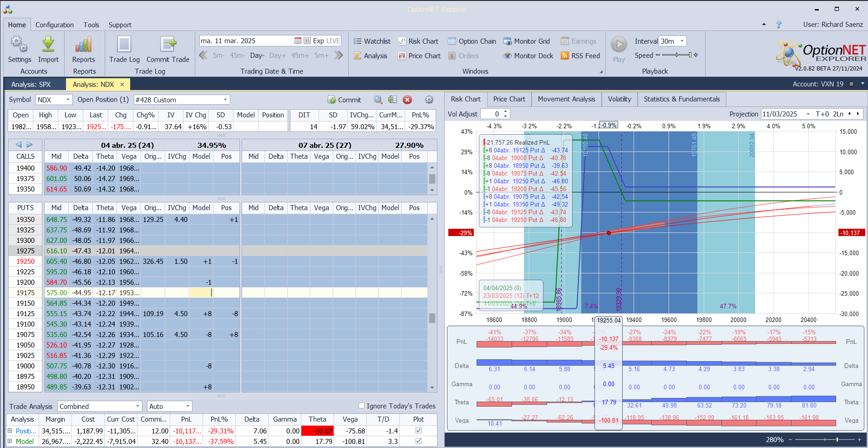Viewport: 868px width, 448px height.
Task: Open the help question mark icon
Action: tap(779, 25)
